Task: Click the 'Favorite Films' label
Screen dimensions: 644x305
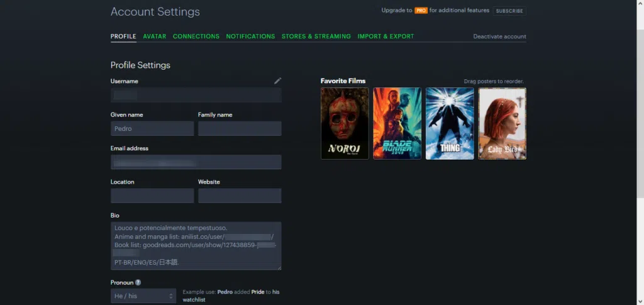Action: 343,81
